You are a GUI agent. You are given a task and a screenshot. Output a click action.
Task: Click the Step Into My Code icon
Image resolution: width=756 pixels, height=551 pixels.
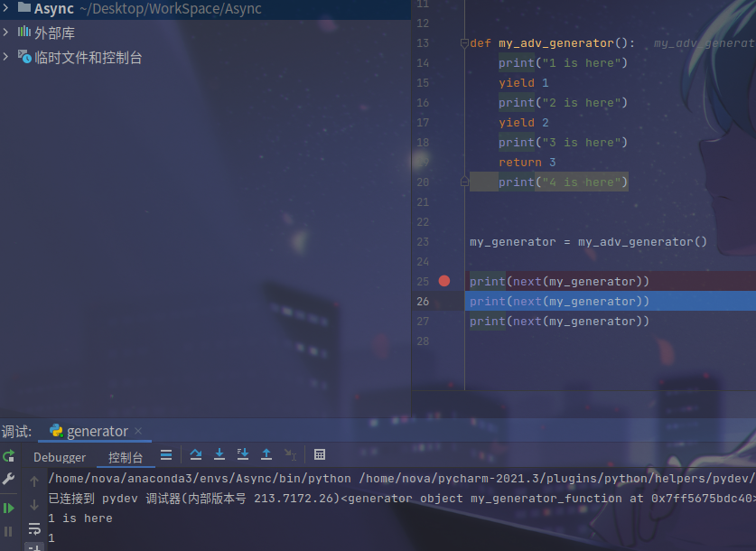(x=243, y=455)
